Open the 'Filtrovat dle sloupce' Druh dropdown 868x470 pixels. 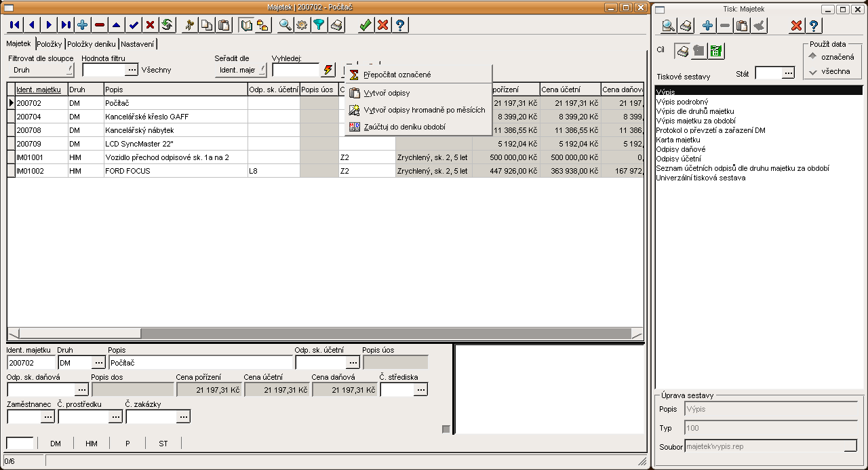click(x=41, y=70)
